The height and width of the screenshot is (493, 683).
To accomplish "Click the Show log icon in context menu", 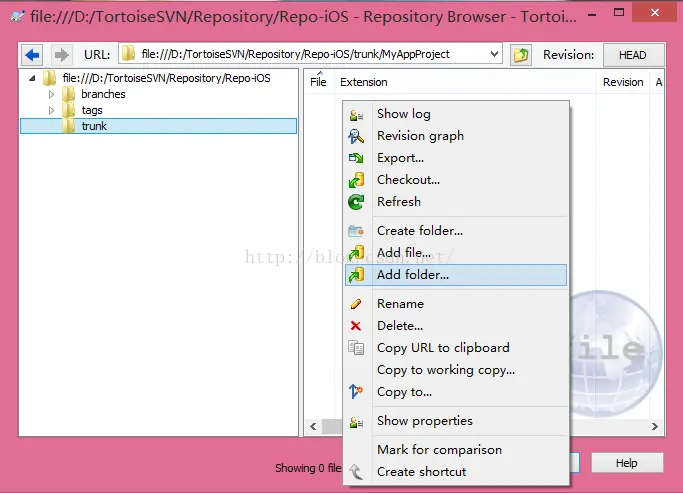I will pyautogui.click(x=356, y=115).
